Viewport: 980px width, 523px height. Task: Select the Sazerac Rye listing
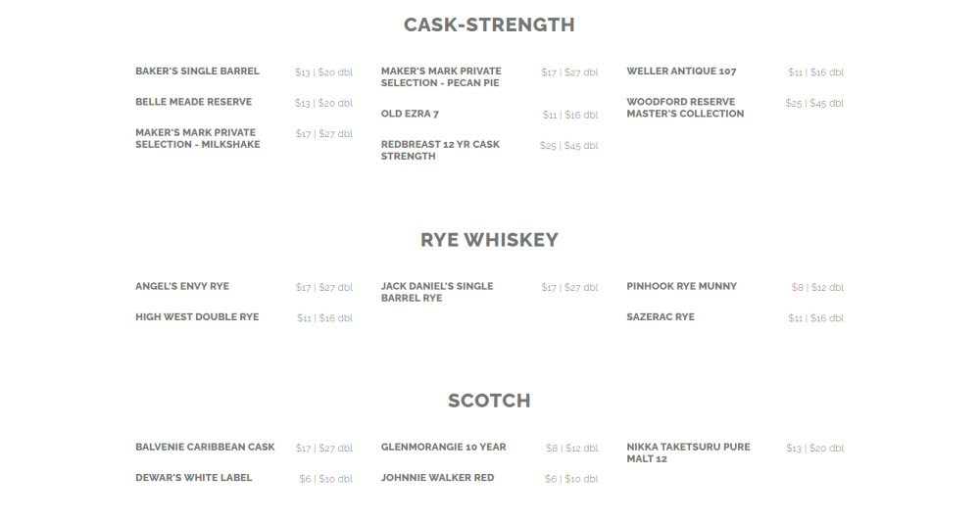(x=660, y=317)
